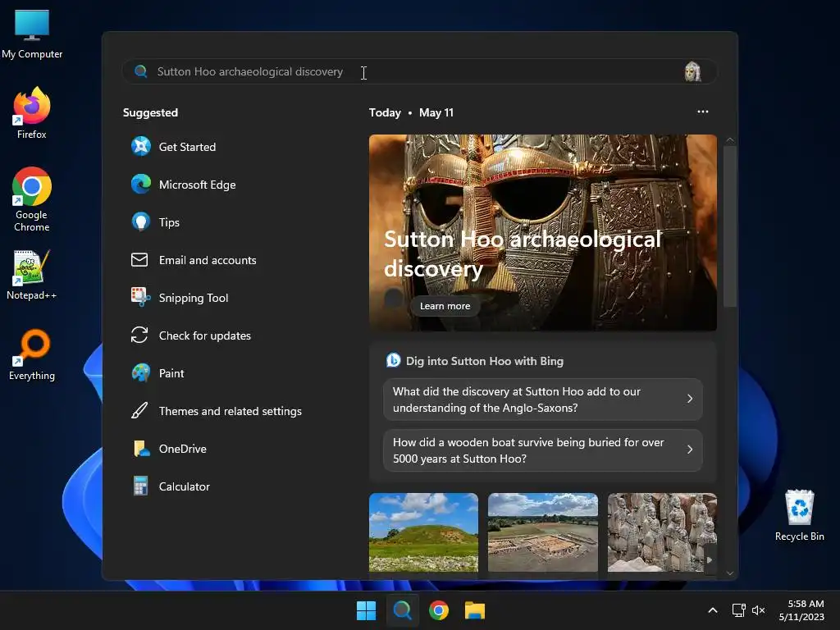Select the Recycle Bin icon
This screenshot has width=840, height=630.
[799, 515]
